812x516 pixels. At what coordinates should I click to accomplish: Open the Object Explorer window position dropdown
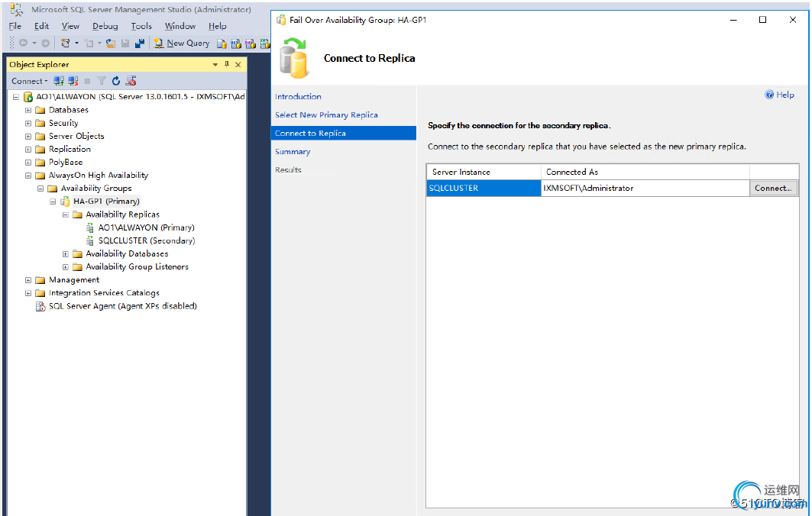(215, 65)
